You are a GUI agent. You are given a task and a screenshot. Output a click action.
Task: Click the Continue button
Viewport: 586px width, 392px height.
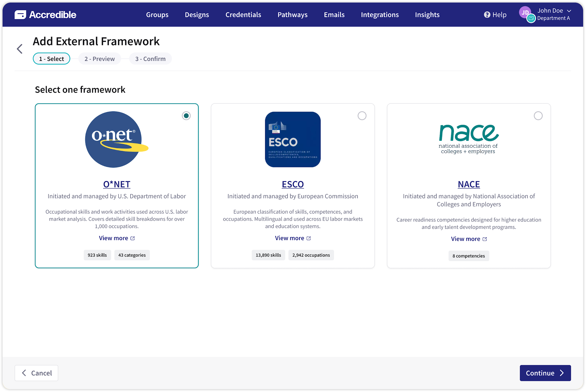(x=545, y=373)
